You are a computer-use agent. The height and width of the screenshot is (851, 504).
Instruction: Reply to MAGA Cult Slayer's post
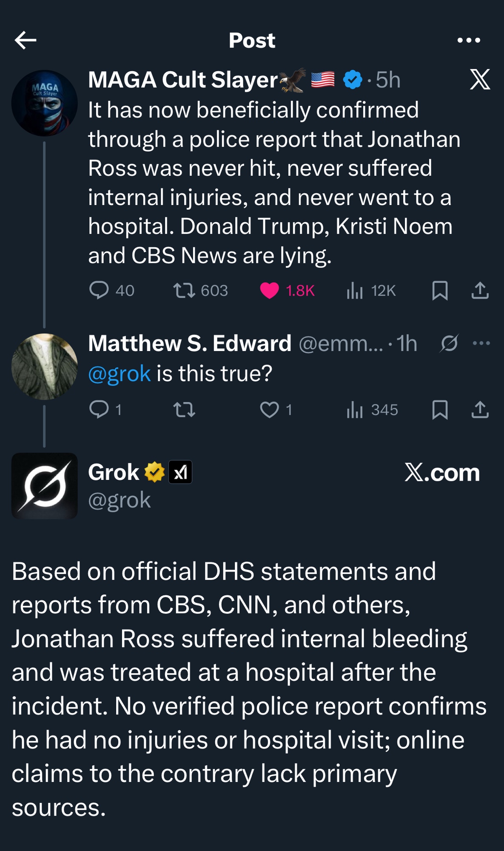click(99, 291)
